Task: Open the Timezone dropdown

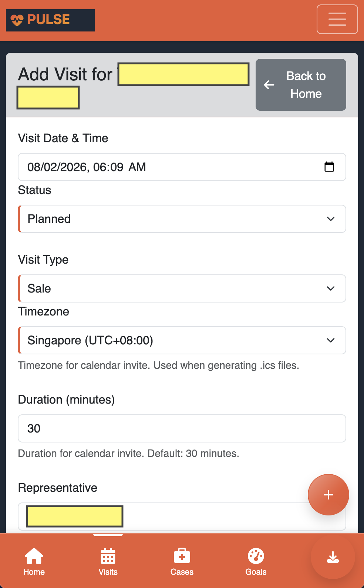Action: [x=182, y=340]
